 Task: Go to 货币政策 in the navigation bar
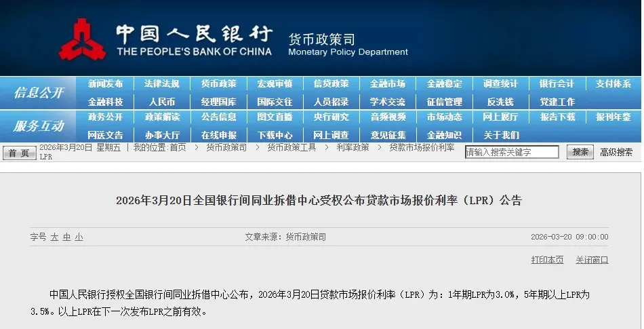tap(218, 84)
